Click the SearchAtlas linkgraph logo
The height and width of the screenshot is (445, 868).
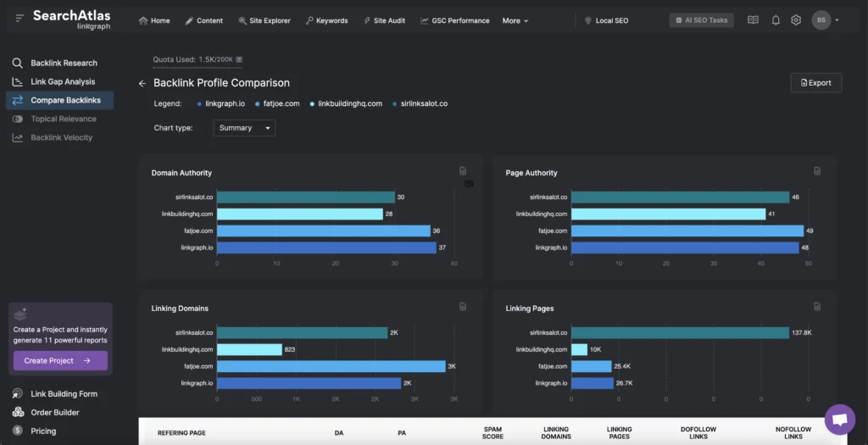pyautogui.click(x=71, y=19)
